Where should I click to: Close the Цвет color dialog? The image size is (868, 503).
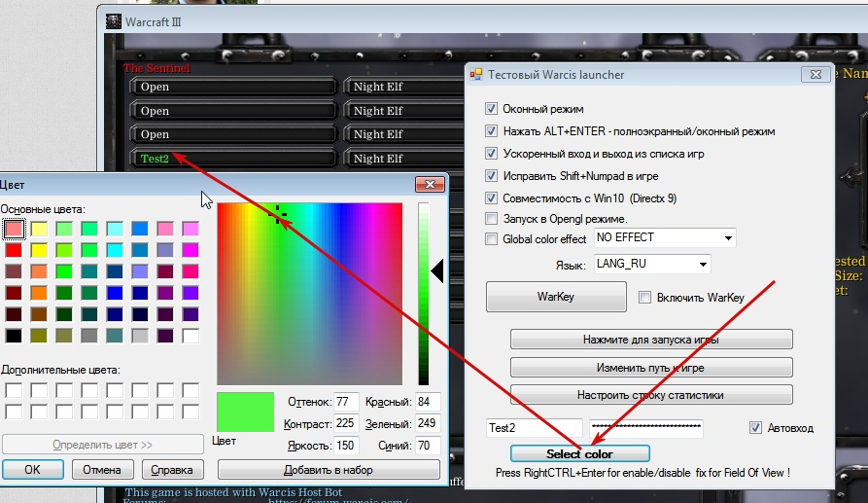click(x=431, y=185)
